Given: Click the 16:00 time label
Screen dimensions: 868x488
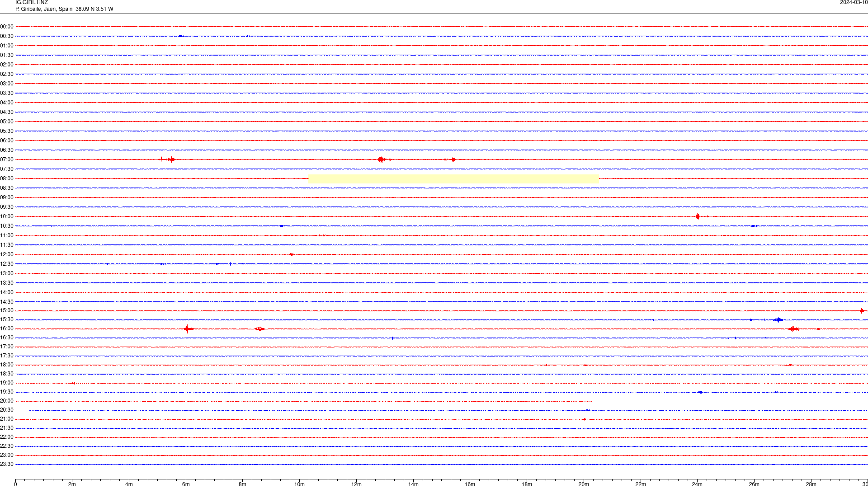Looking at the screenshot, I should point(7,328).
